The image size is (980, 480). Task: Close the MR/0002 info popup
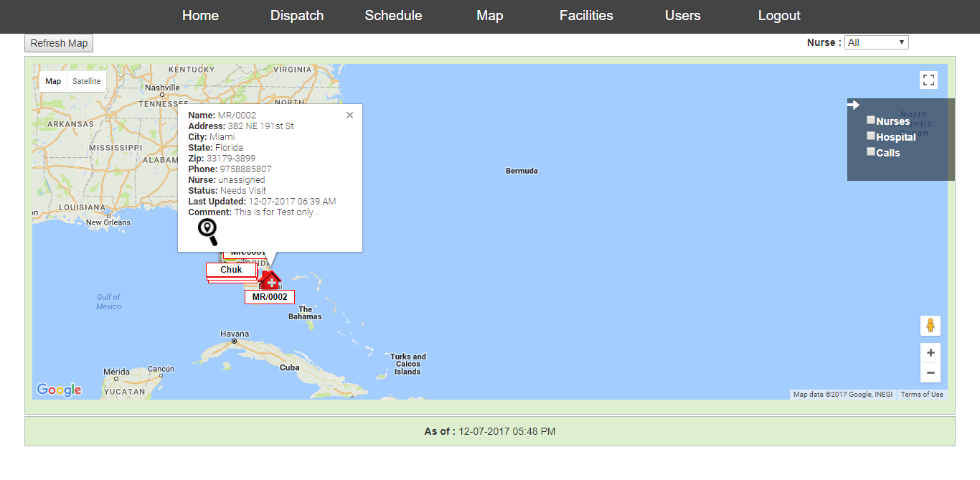pyautogui.click(x=349, y=116)
